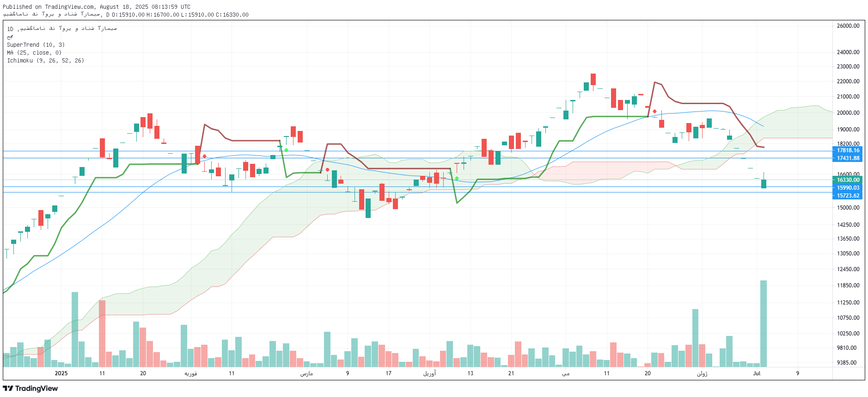Image resolution: width=868 pixels, height=397 pixels.
Task: Click the rightmost red SuperTrend sell arrow
Action: (x=654, y=112)
